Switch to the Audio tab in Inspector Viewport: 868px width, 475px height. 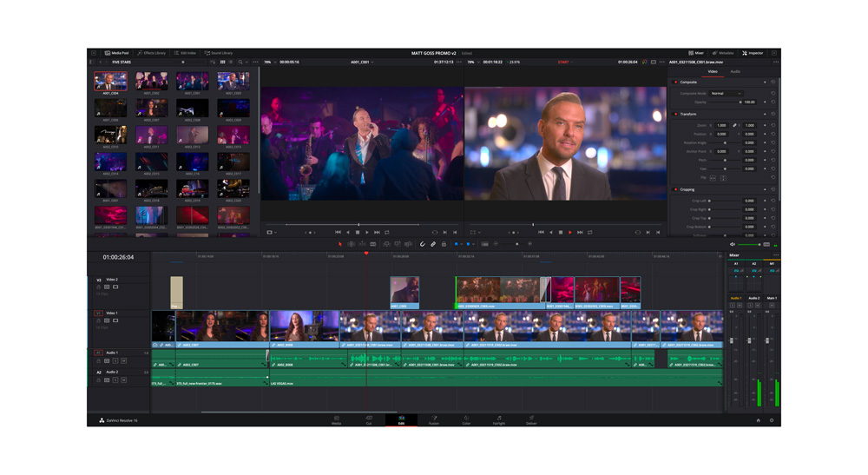735,72
